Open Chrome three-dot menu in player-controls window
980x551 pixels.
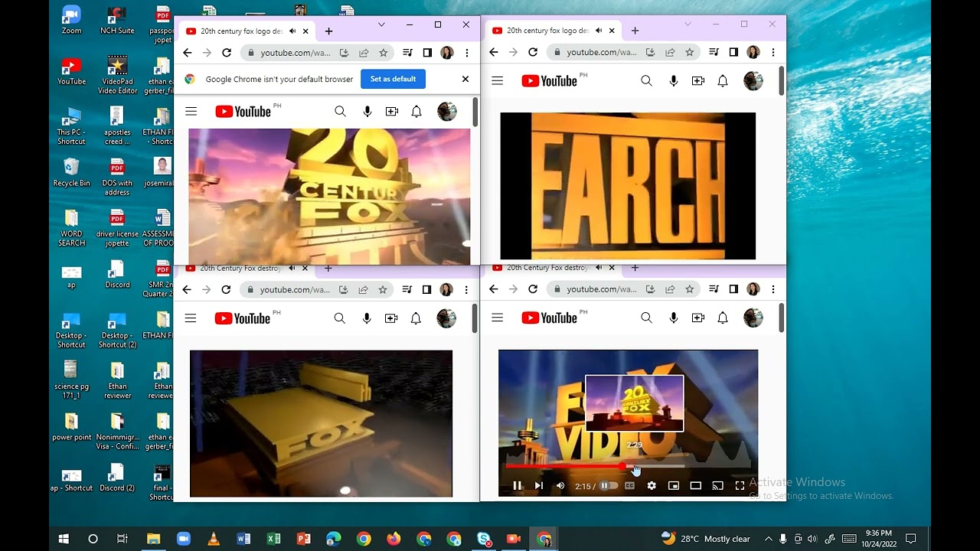pos(773,289)
